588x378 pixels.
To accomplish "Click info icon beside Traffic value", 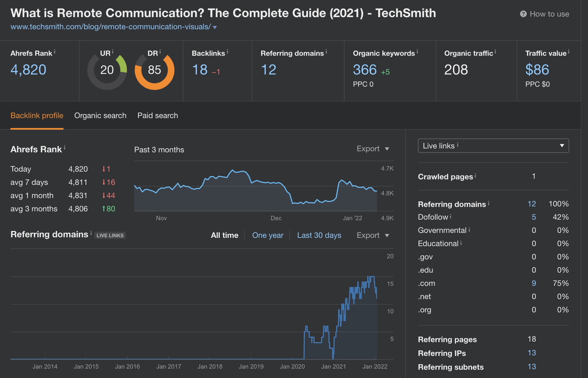I will click(569, 52).
